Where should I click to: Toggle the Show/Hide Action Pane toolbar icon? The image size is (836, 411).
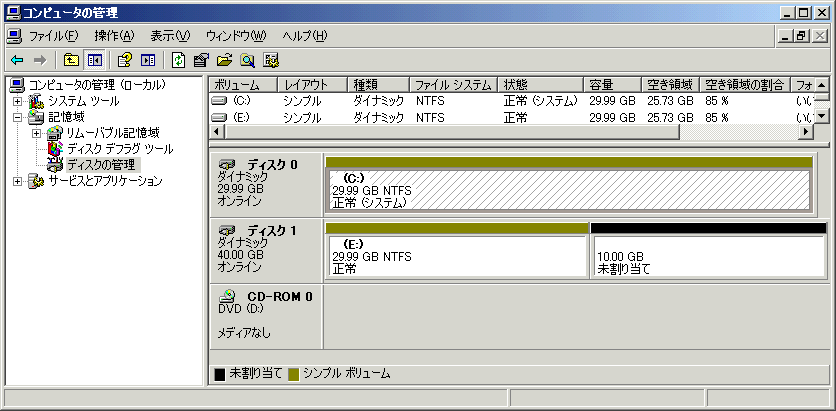tap(148, 60)
